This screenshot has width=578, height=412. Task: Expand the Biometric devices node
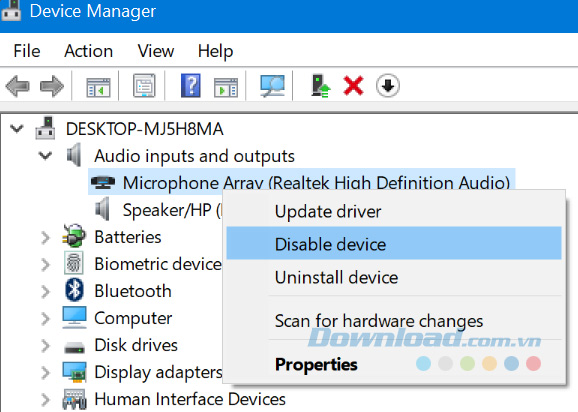pos(45,265)
